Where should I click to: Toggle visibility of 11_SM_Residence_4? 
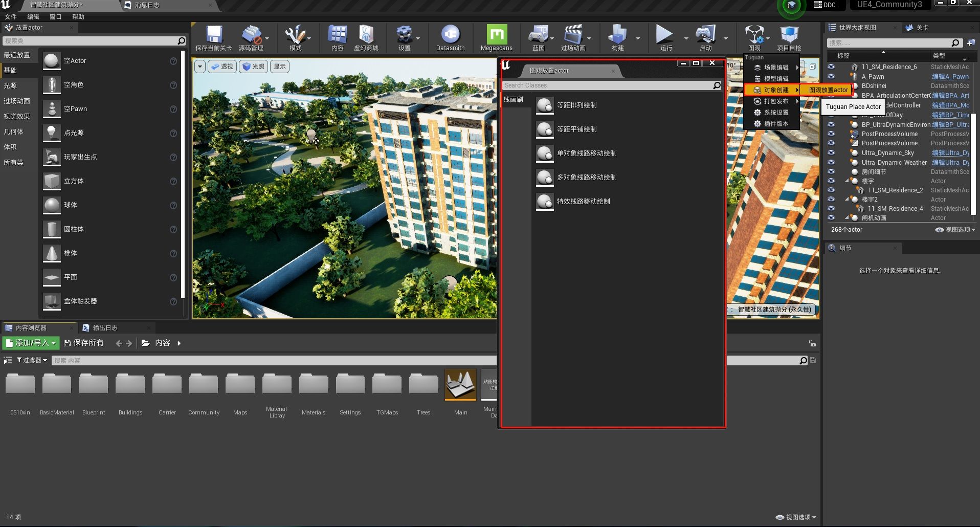point(831,208)
